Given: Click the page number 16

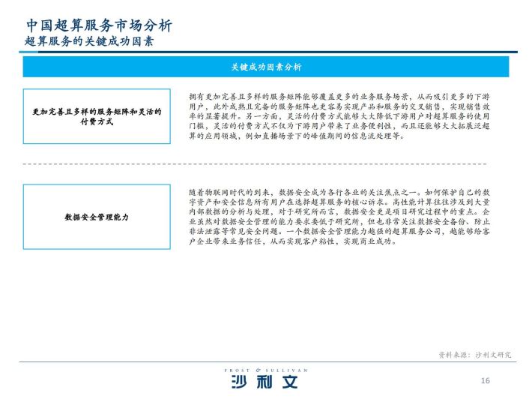Looking at the screenshot, I should pyautogui.click(x=486, y=381).
